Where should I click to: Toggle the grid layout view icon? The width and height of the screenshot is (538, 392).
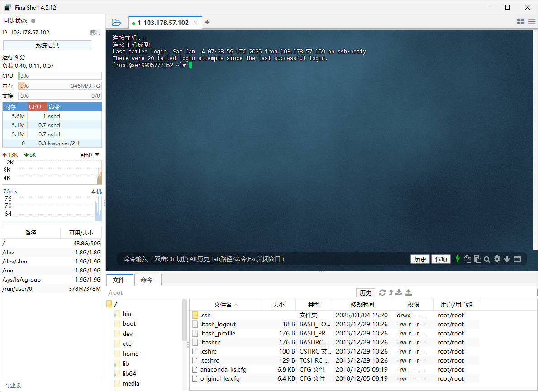(x=521, y=22)
